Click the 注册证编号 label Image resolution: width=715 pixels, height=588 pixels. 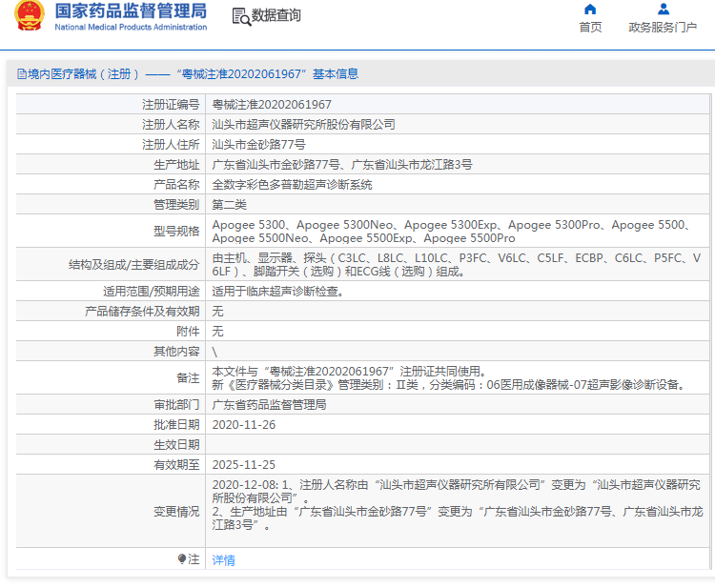tap(171, 105)
